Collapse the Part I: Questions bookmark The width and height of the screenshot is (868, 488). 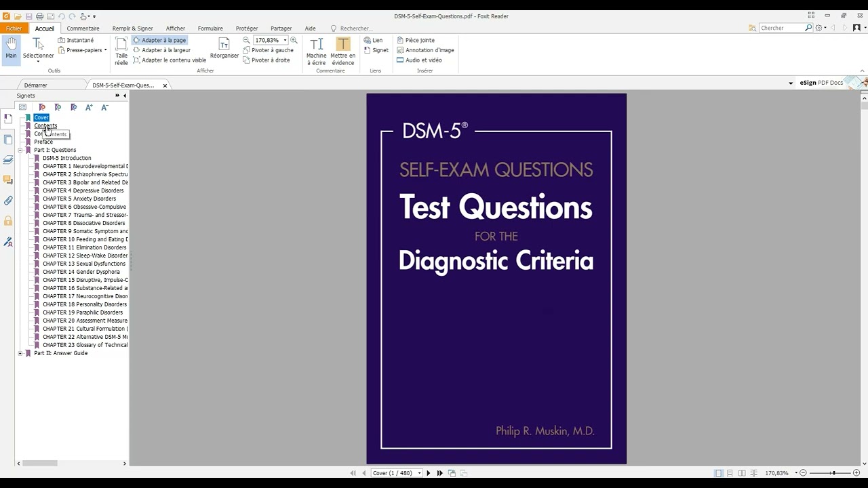(20, 150)
